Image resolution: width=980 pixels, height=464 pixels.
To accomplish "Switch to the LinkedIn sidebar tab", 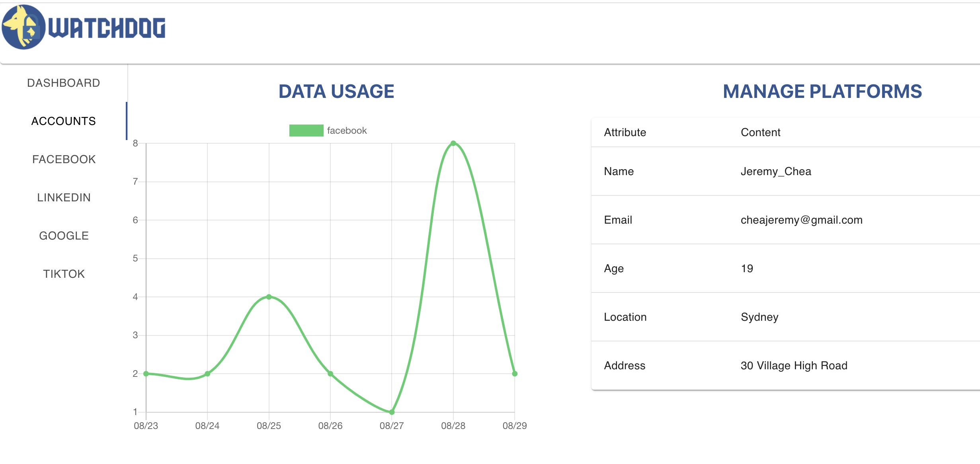I will point(64,197).
